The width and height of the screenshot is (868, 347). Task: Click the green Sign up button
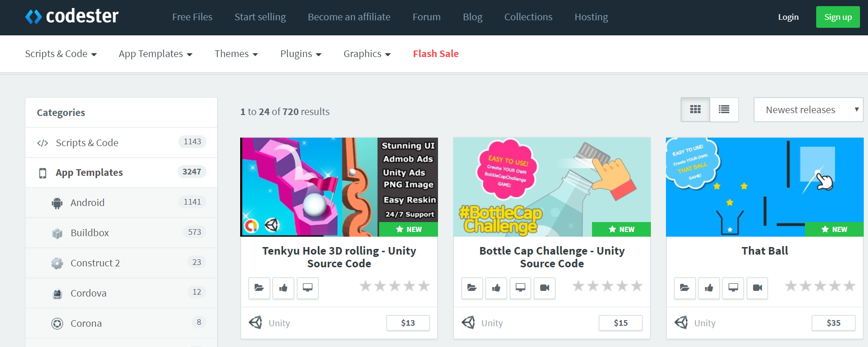click(x=838, y=17)
